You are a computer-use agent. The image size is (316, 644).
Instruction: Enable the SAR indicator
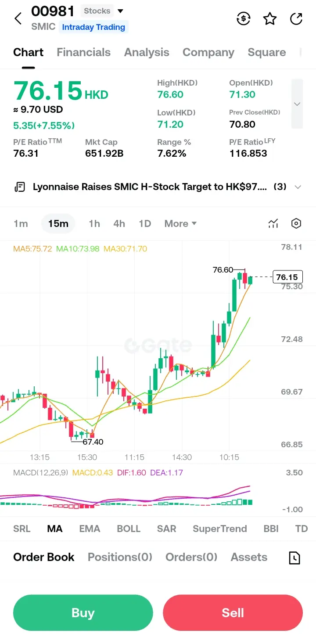tap(167, 529)
